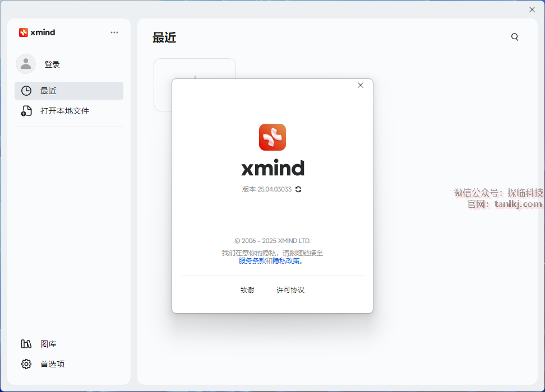Open the 隐私政策 link
Screen dimensions: 545x392
point(286,260)
